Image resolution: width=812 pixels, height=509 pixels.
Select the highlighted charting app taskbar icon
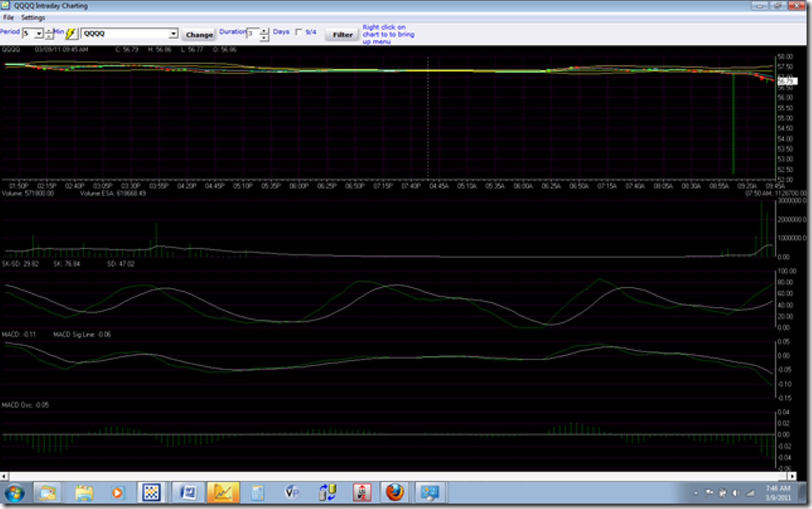tap(222, 492)
